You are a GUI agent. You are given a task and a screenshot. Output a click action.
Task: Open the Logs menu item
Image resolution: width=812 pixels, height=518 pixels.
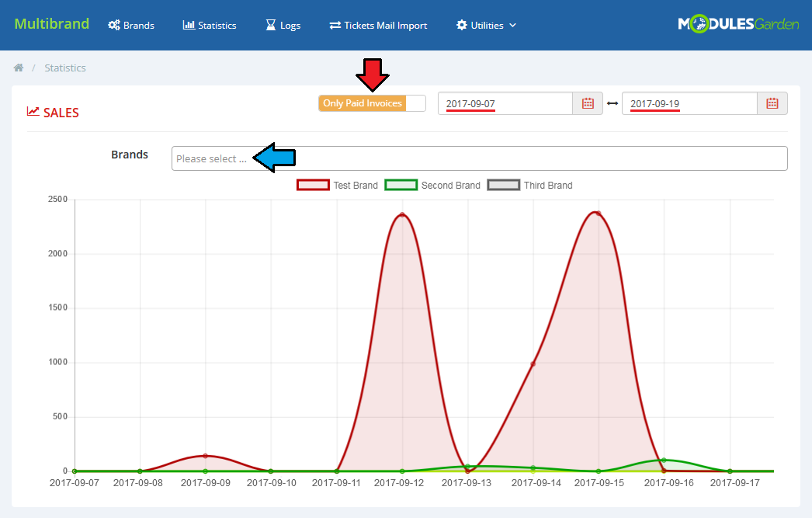pyautogui.click(x=283, y=25)
